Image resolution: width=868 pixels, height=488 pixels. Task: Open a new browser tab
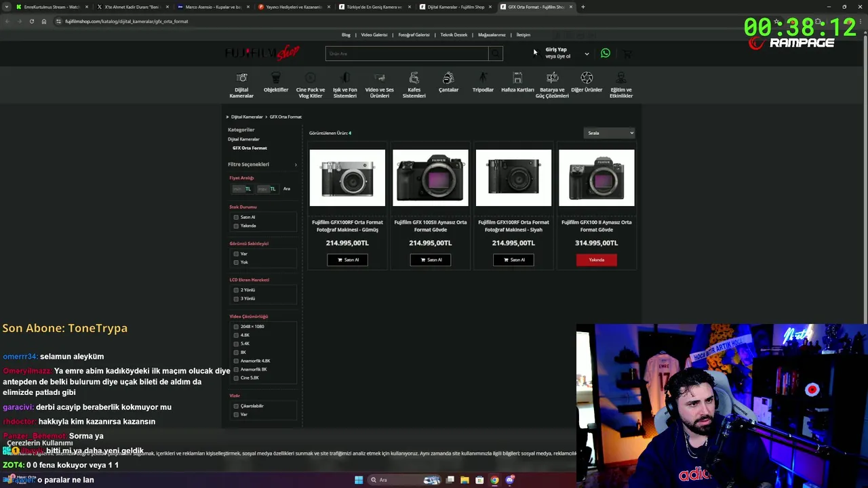tap(583, 7)
